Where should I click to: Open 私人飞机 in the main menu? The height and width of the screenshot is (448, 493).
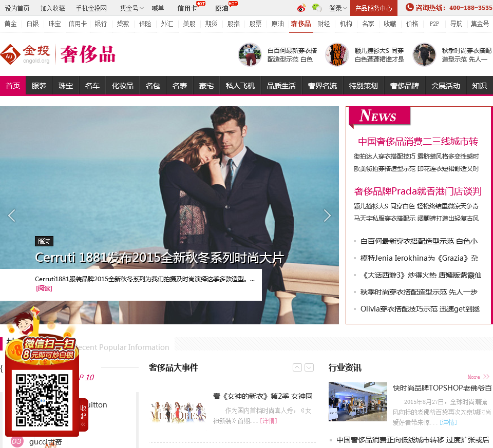point(240,86)
